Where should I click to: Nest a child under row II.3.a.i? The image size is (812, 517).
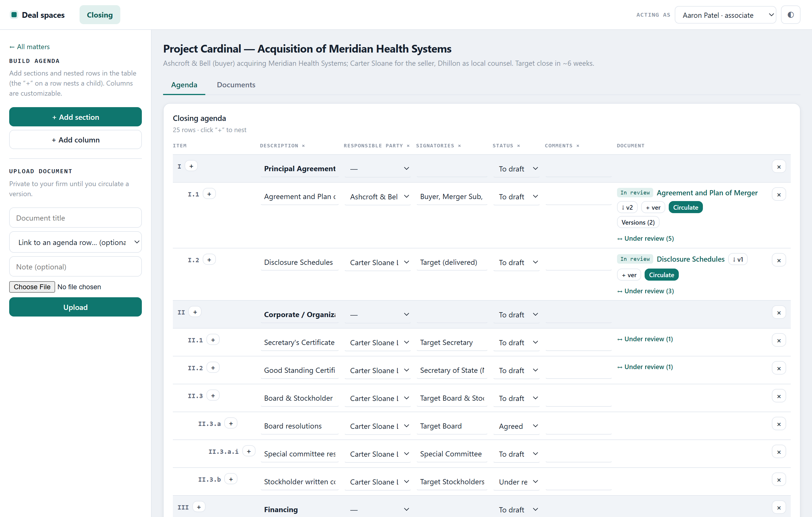249,451
